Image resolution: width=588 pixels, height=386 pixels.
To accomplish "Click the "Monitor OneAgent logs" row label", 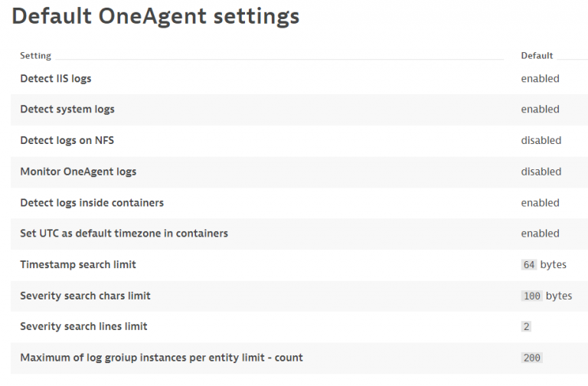I will (78, 172).
